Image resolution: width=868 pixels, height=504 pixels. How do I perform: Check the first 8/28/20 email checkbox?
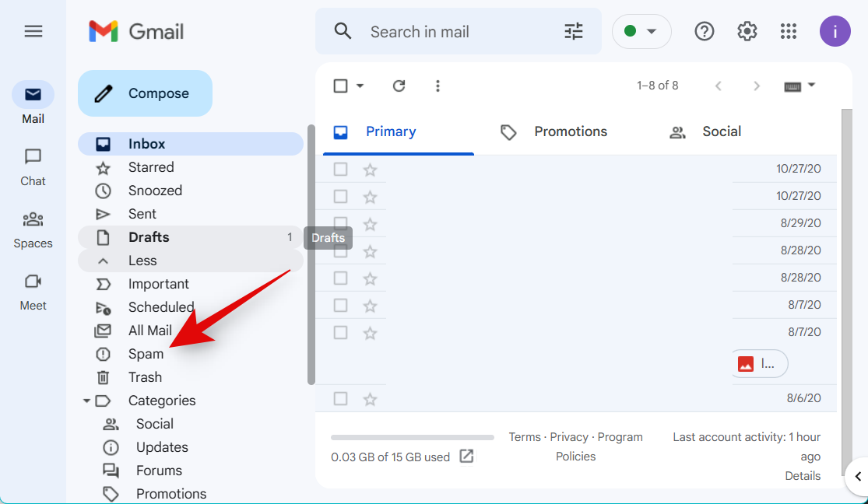[x=340, y=251]
